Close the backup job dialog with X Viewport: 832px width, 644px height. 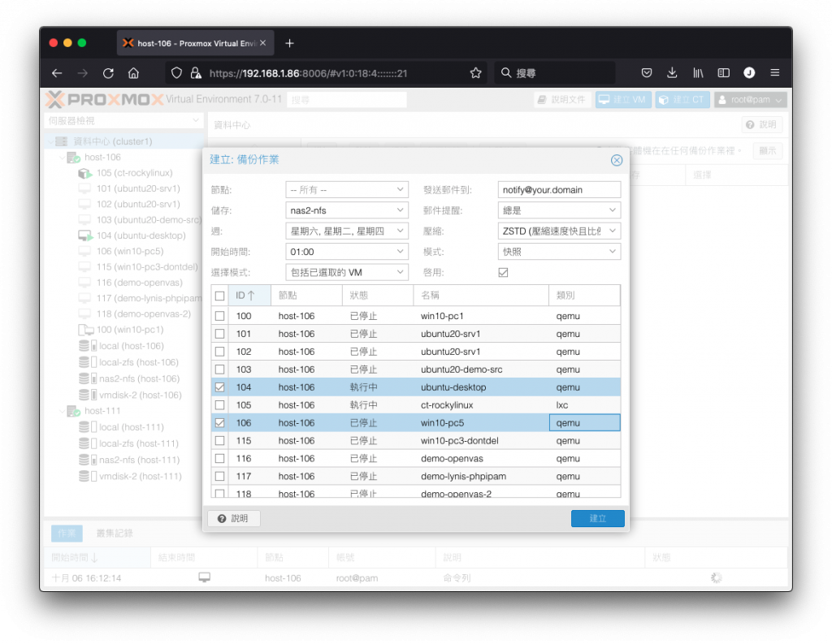tap(616, 160)
